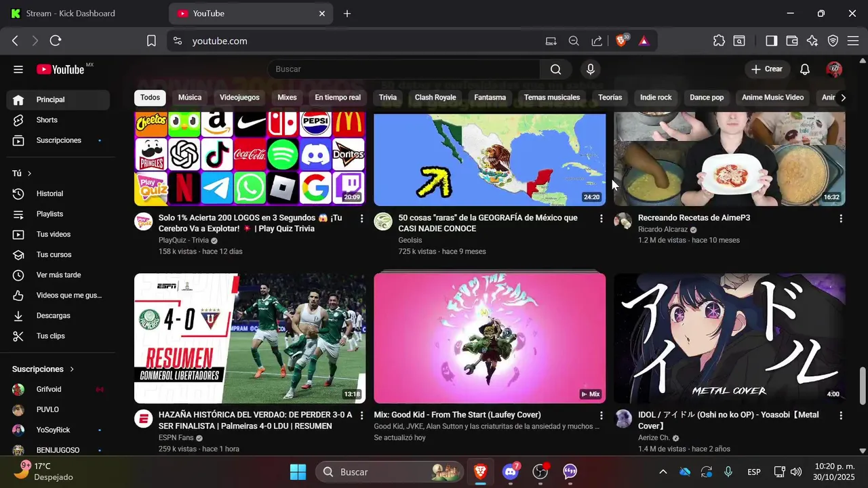Open the PUVLO channel subscription

[58, 410]
